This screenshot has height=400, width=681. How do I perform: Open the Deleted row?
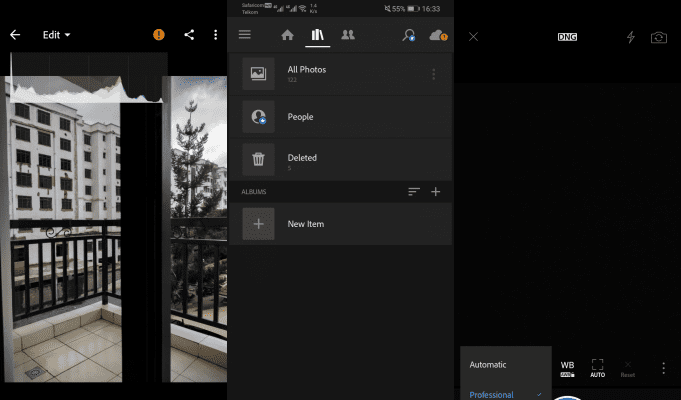(x=340, y=159)
